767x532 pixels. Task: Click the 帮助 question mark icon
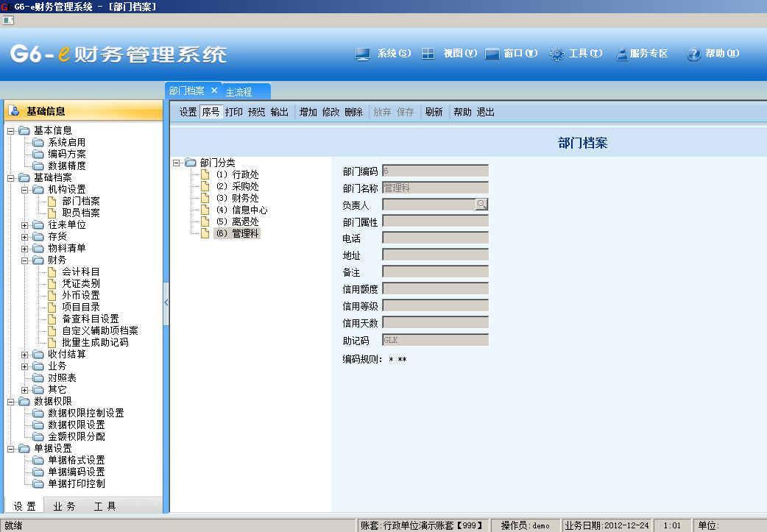pyautogui.click(x=693, y=54)
